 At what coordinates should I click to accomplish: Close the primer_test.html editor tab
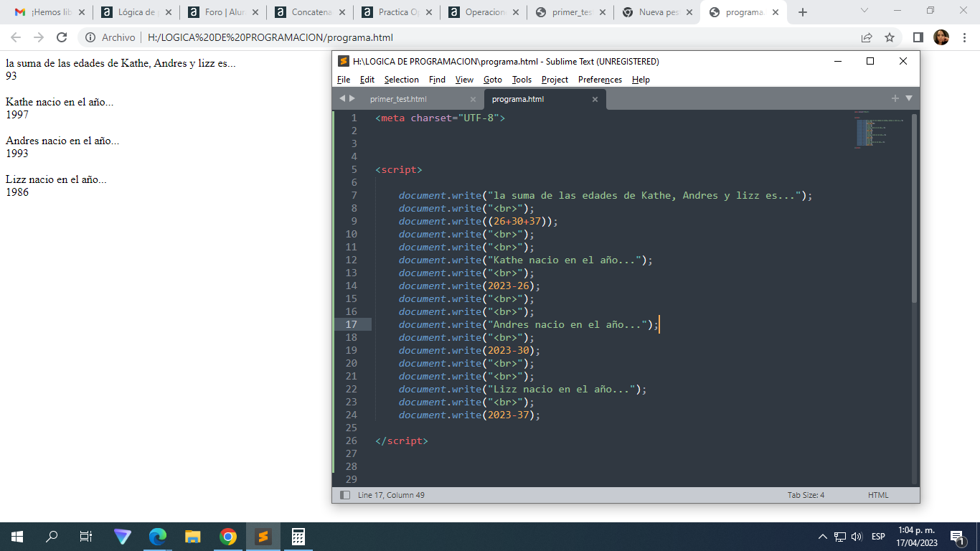click(473, 99)
